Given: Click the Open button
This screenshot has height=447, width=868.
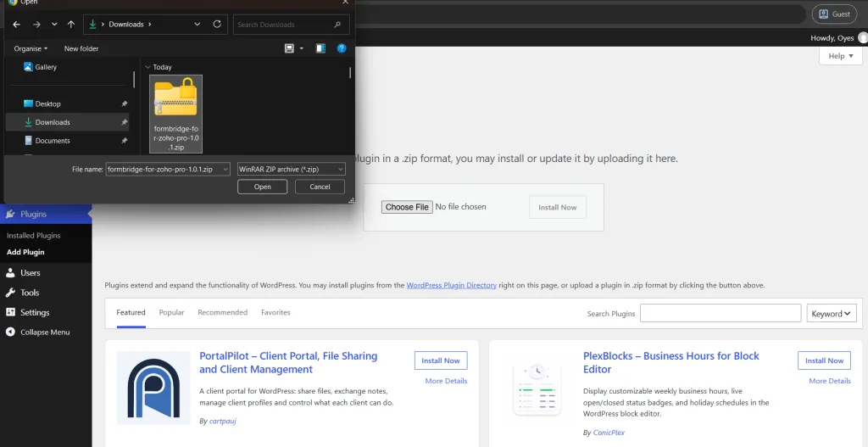Looking at the screenshot, I should pyautogui.click(x=263, y=187).
